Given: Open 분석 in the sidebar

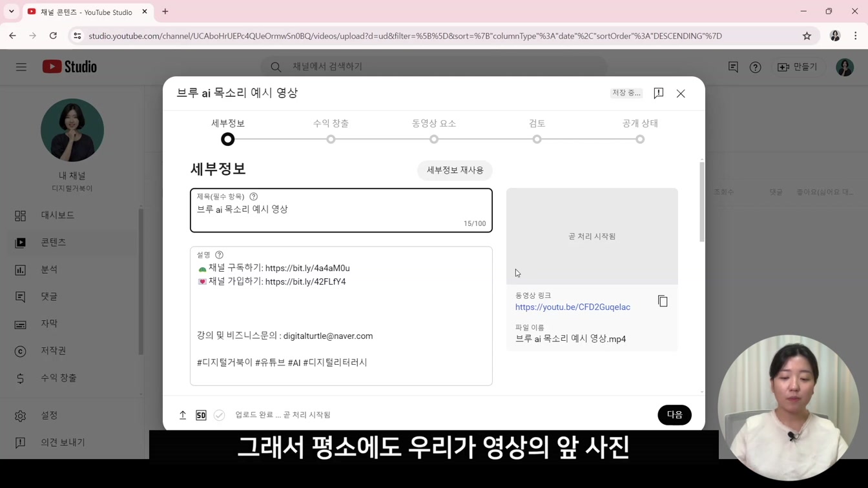Looking at the screenshot, I should pyautogui.click(x=49, y=269).
